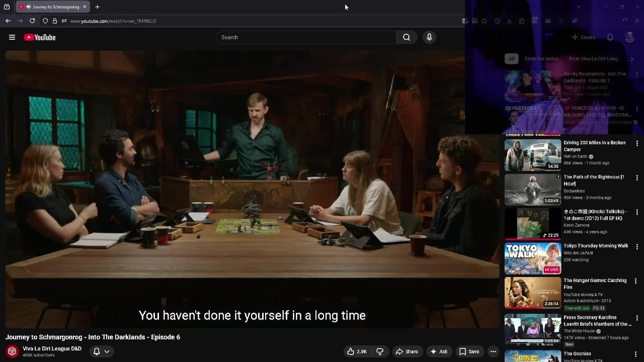Dislike the video with thumbs down

[x=380, y=351]
